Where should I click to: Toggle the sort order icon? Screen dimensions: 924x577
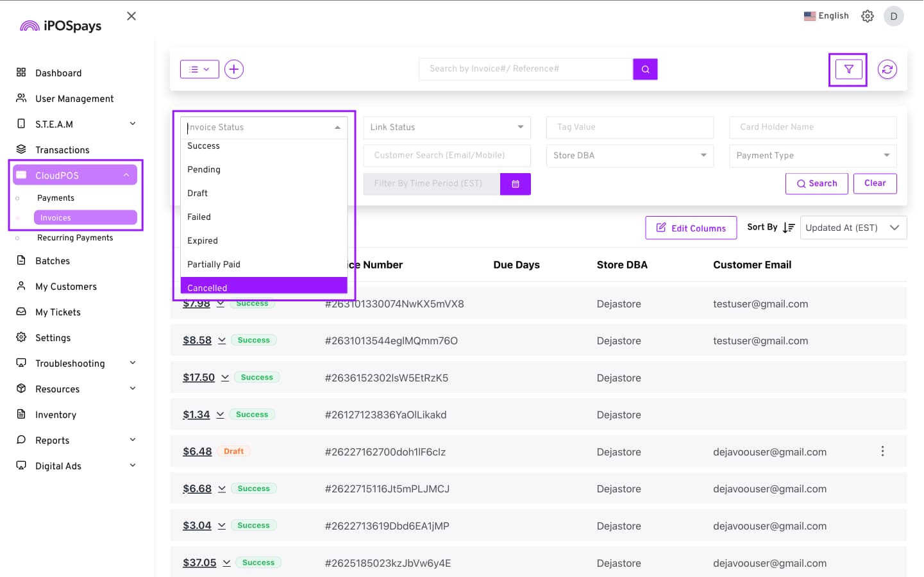click(789, 228)
